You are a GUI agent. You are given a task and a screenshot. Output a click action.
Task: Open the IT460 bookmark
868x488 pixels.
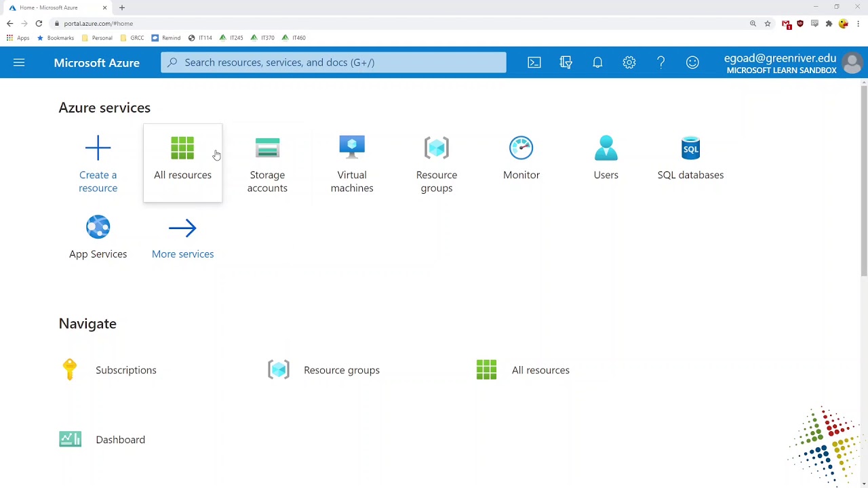pos(294,38)
